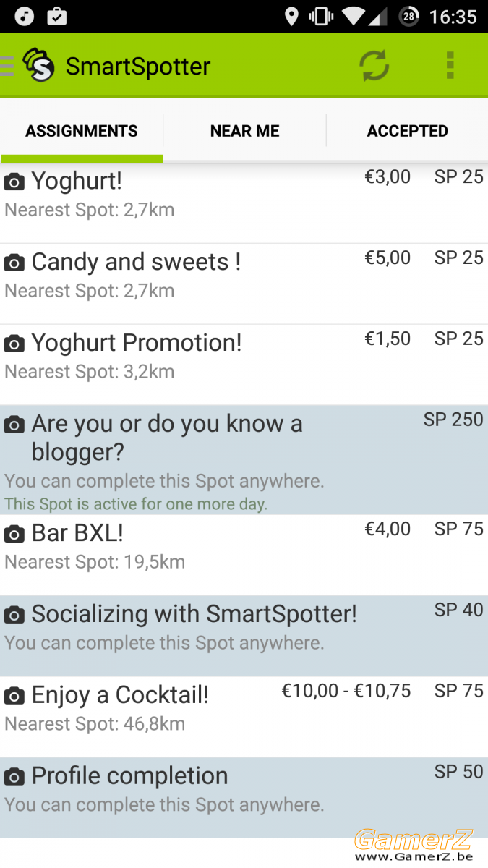Viewport: 488px width, 868px height.
Task: Tap the location status bar icon
Action: [x=291, y=17]
